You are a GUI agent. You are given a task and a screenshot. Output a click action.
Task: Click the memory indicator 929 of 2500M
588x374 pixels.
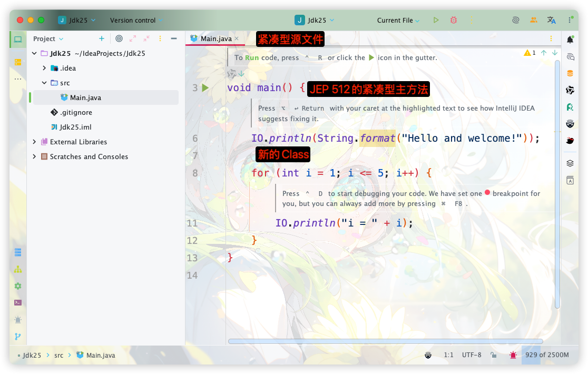(546, 355)
